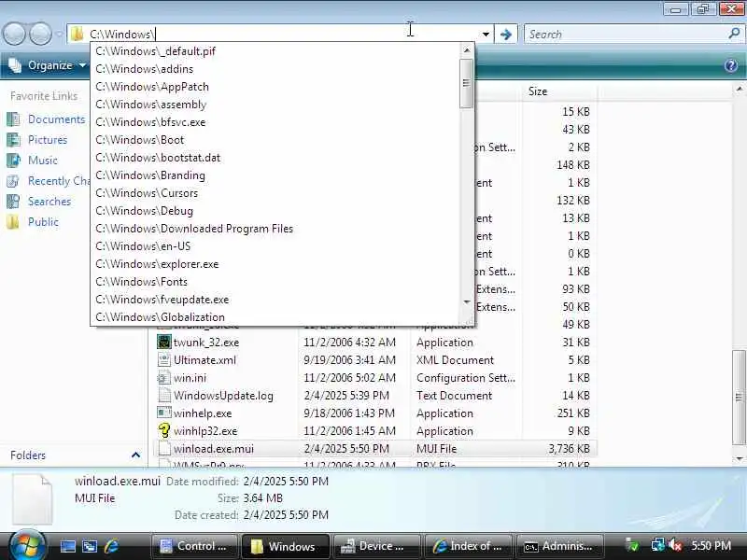Click the Go arrow button
The image size is (747, 560).
coord(506,35)
